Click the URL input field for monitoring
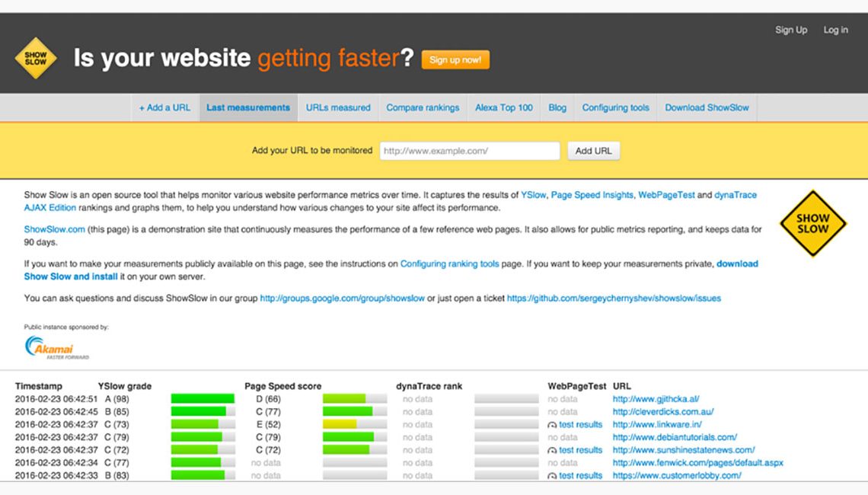868x495 pixels. point(469,150)
